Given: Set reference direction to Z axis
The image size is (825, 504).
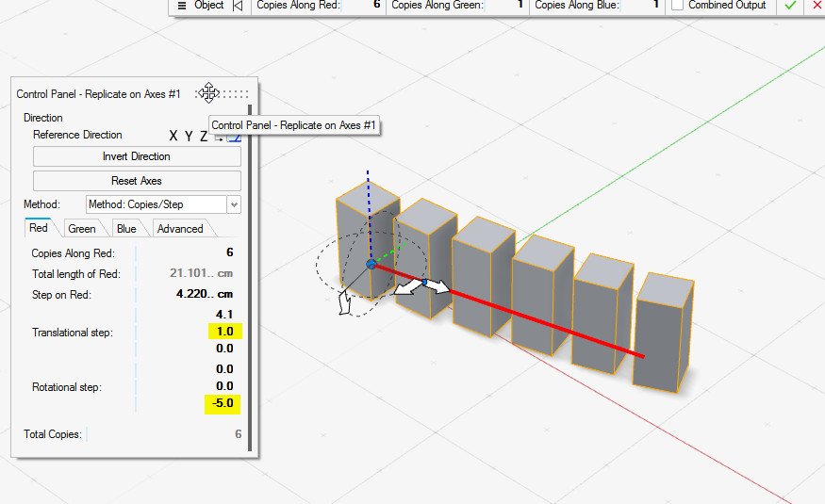Looking at the screenshot, I should (203, 136).
